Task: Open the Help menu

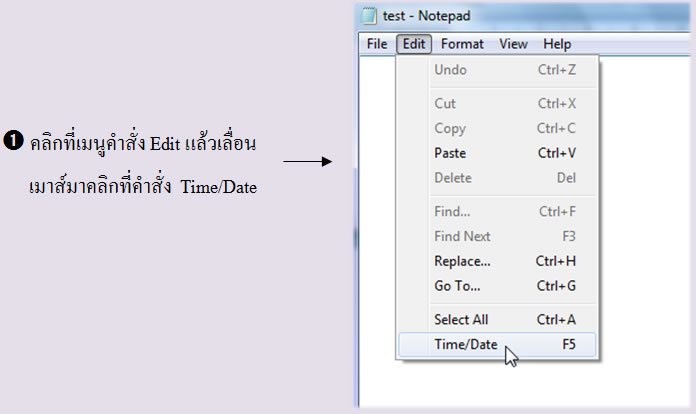Action: pos(557,44)
